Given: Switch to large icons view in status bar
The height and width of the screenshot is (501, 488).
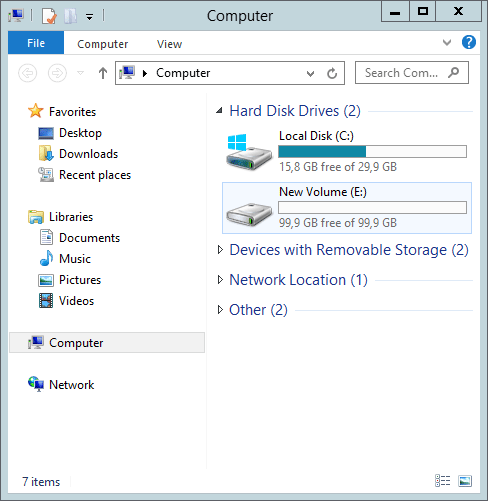Looking at the screenshot, I should click(465, 481).
